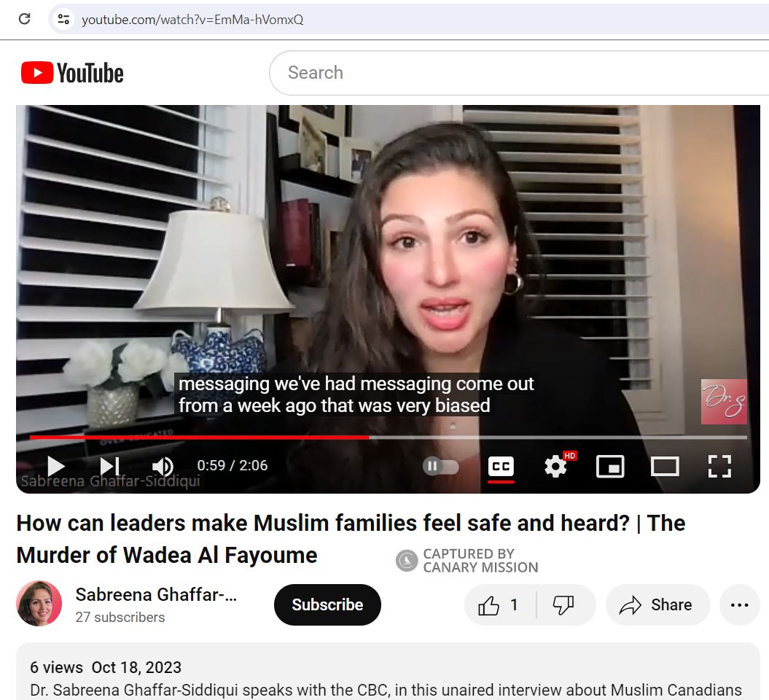Disable closed captions

[501, 467]
